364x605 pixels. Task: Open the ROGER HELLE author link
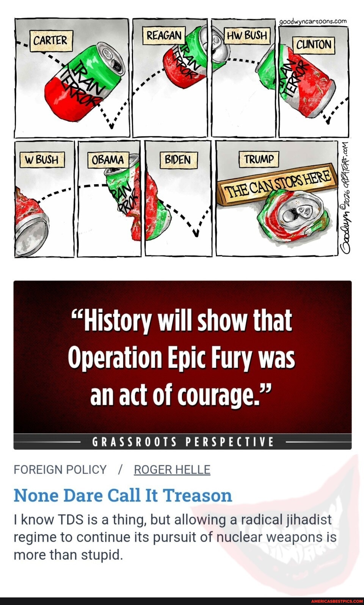click(172, 469)
